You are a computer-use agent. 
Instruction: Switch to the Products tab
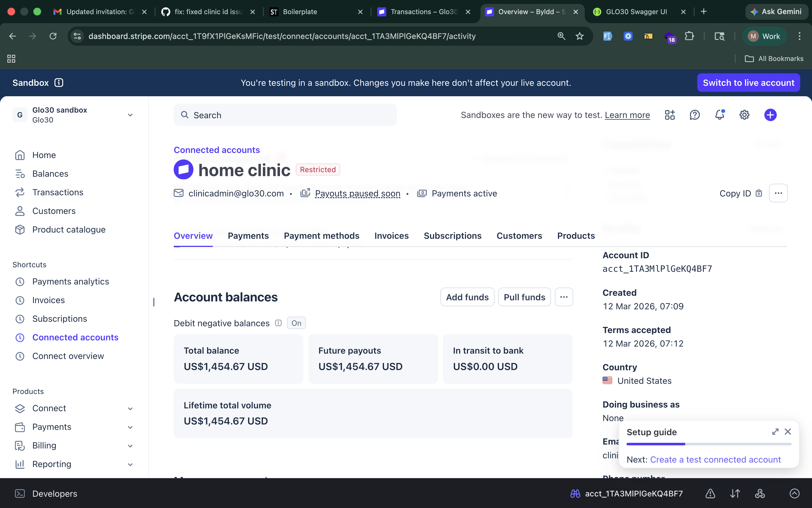(x=576, y=236)
